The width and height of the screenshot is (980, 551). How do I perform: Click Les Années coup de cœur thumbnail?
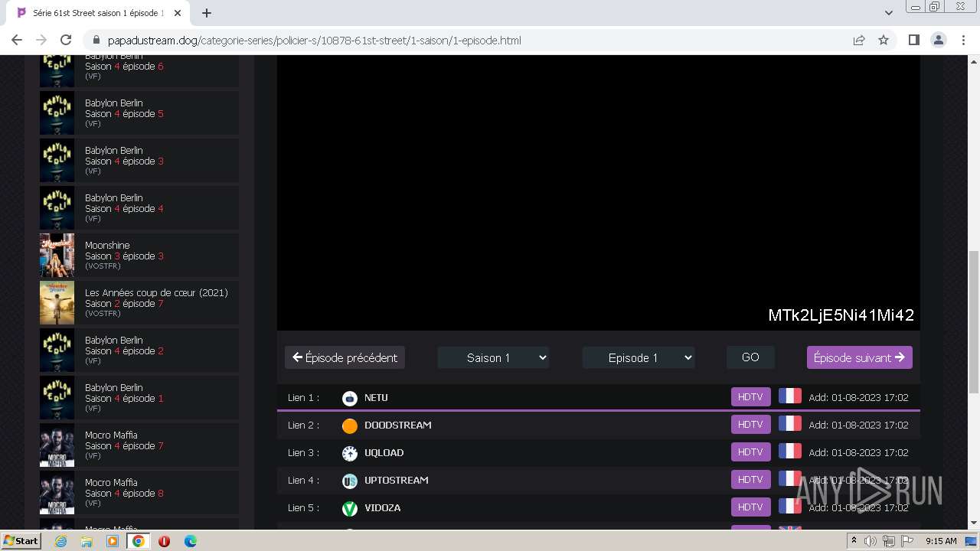click(x=57, y=302)
